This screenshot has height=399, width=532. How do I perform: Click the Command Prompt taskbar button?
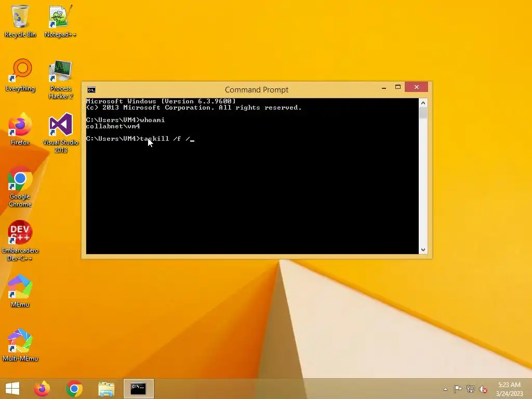click(138, 389)
